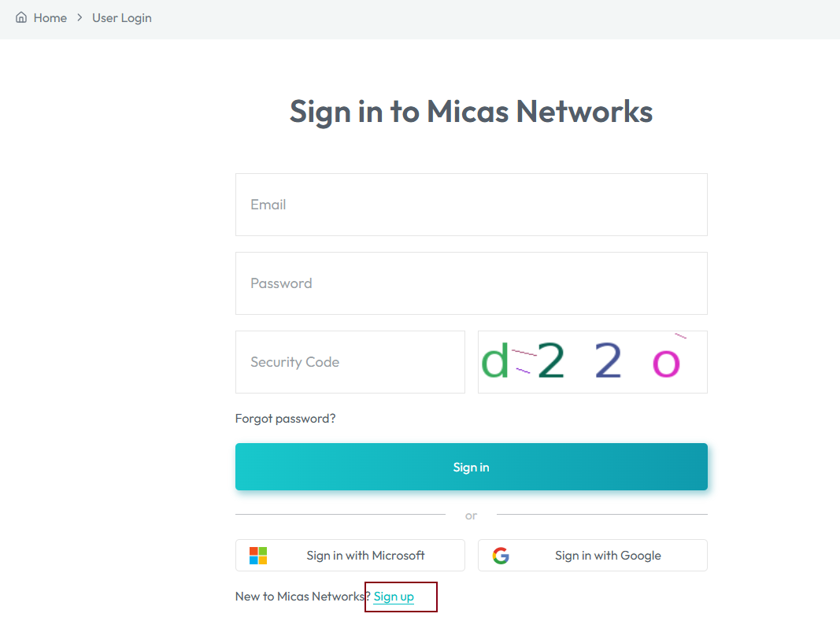
Task: Click into the Security Code field
Action: [350, 362]
